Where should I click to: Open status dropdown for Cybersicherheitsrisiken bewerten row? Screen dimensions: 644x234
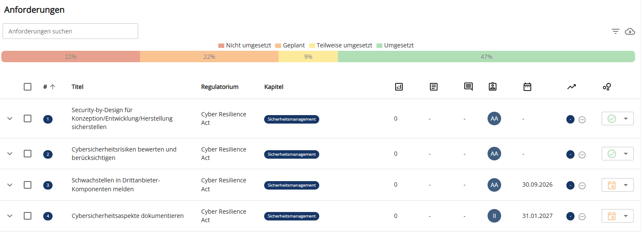625,154
